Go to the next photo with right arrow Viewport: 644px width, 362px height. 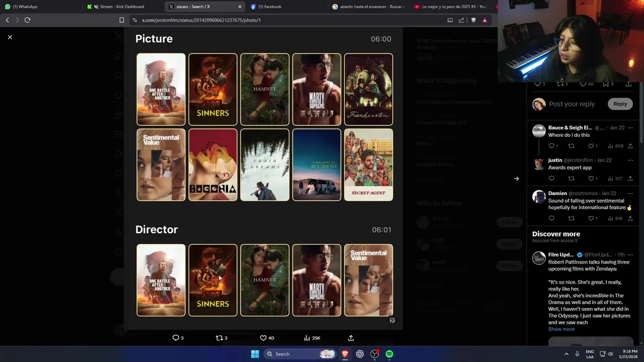516,178
